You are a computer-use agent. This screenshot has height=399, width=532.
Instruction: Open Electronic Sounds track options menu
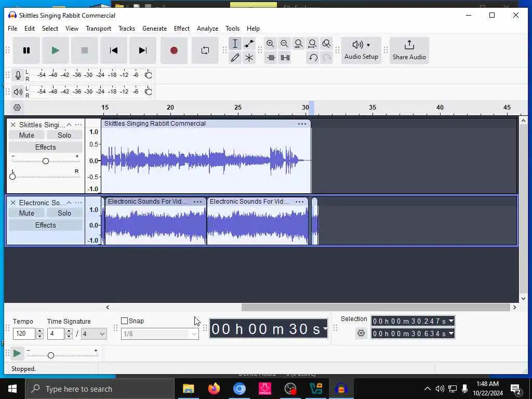(x=78, y=203)
